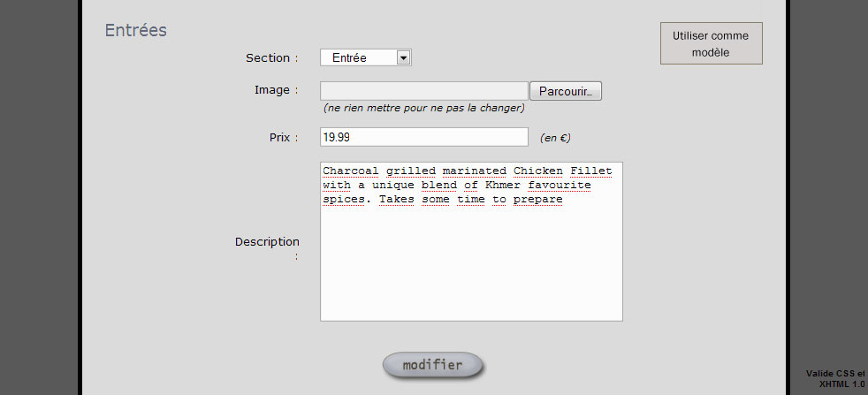Click the Prix label
Screen dimensions: 868x395
(280, 138)
